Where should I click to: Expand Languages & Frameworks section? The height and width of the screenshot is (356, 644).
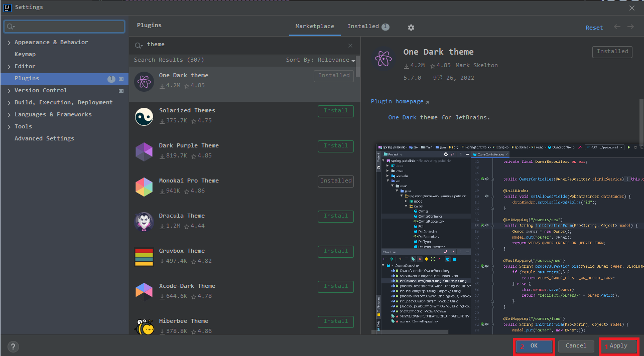(x=9, y=115)
